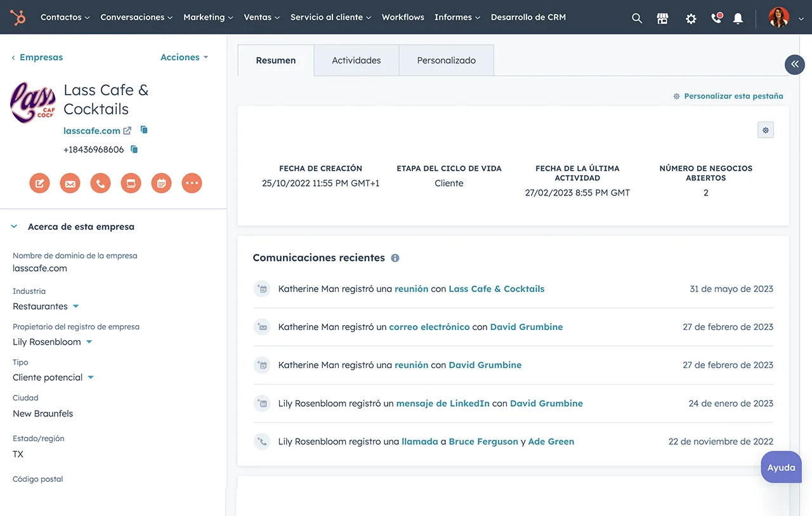Click the summary card settings gear icon
Screen dimensions: 812x516
click(766, 130)
